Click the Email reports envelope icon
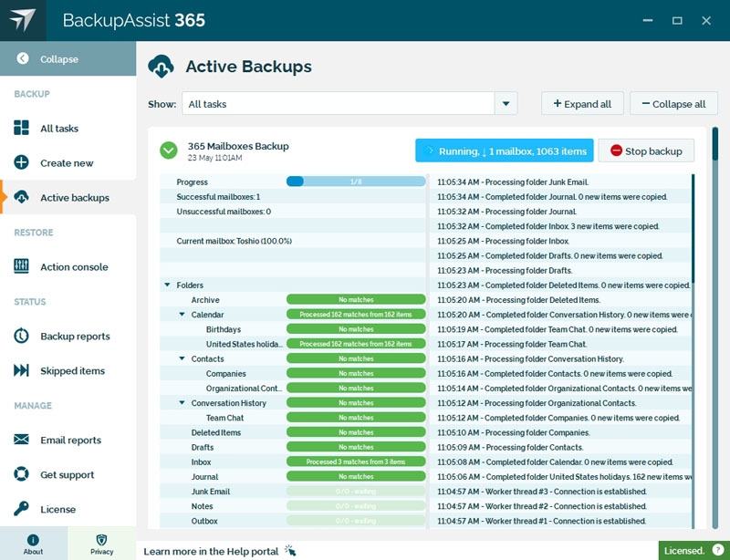Viewport: 730px width, 560px height. tap(21, 440)
